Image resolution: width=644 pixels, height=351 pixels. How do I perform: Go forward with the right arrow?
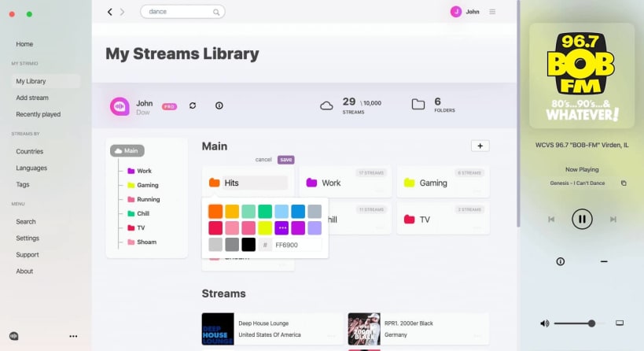point(122,12)
